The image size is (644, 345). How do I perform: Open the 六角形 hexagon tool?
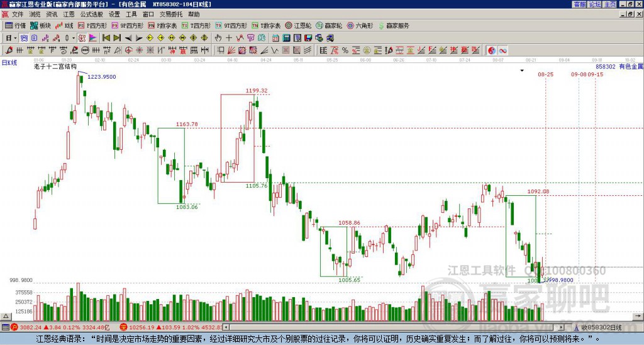pos(360,25)
